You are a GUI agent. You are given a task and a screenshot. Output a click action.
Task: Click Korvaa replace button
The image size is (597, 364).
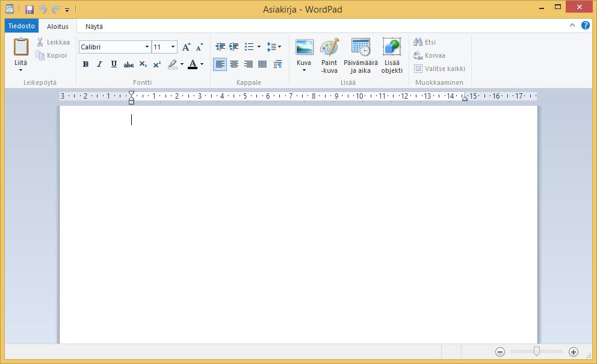click(x=429, y=55)
